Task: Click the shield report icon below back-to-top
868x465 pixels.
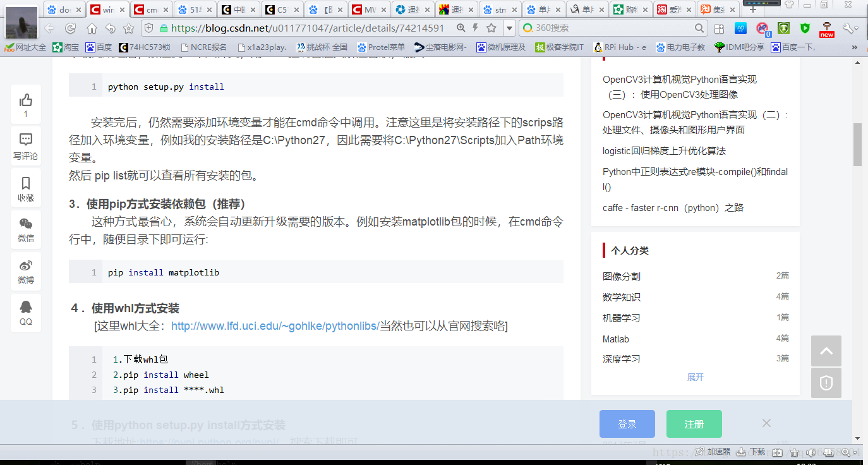Action: click(826, 383)
